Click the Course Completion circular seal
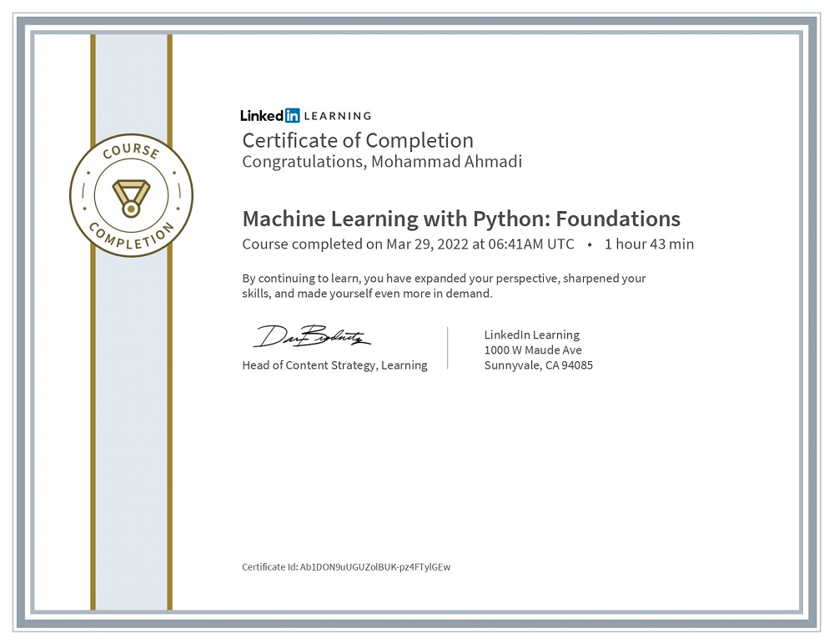This screenshot has width=834, height=644. pyautogui.click(x=130, y=194)
